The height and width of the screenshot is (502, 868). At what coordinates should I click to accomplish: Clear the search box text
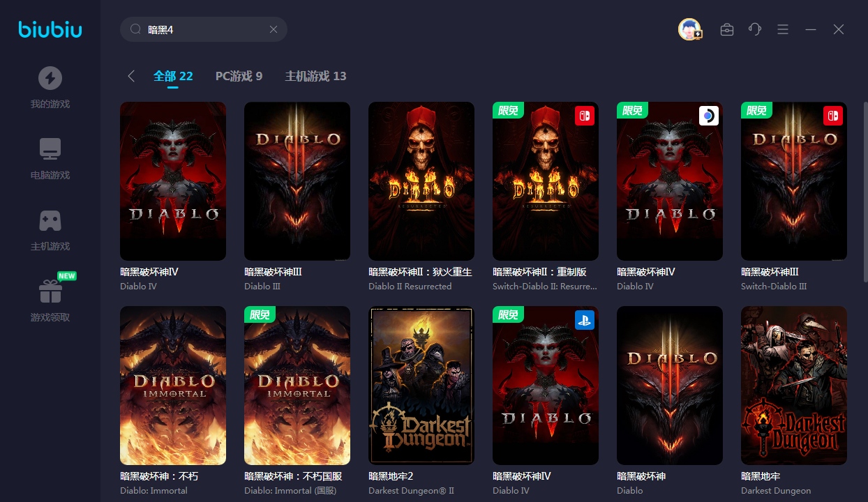[274, 29]
